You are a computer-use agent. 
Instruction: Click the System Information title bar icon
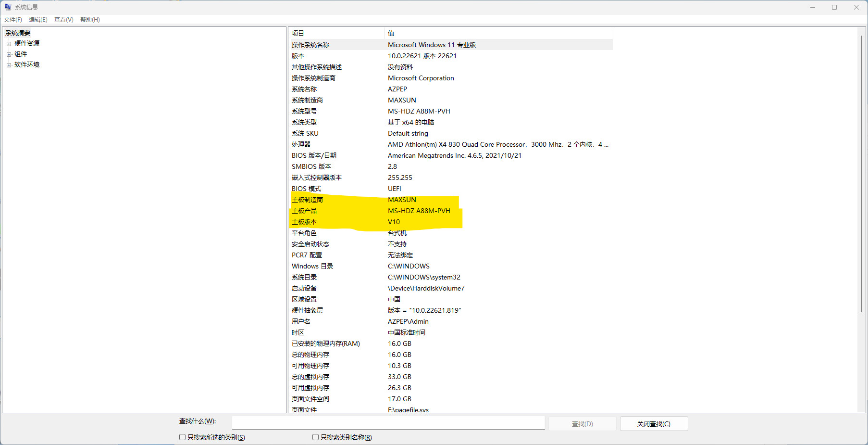pyautogui.click(x=8, y=7)
